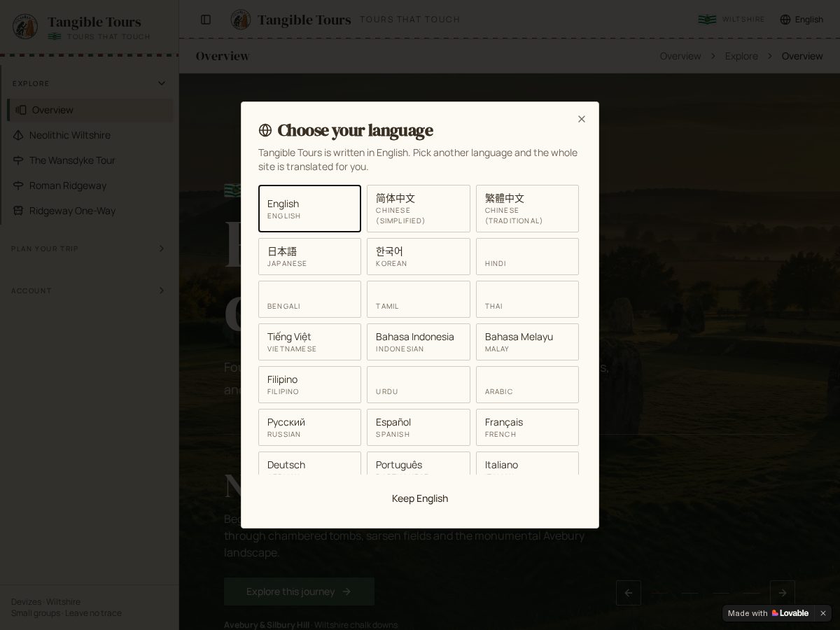Click first Overview breadcrumb

pyautogui.click(x=680, y=56)
